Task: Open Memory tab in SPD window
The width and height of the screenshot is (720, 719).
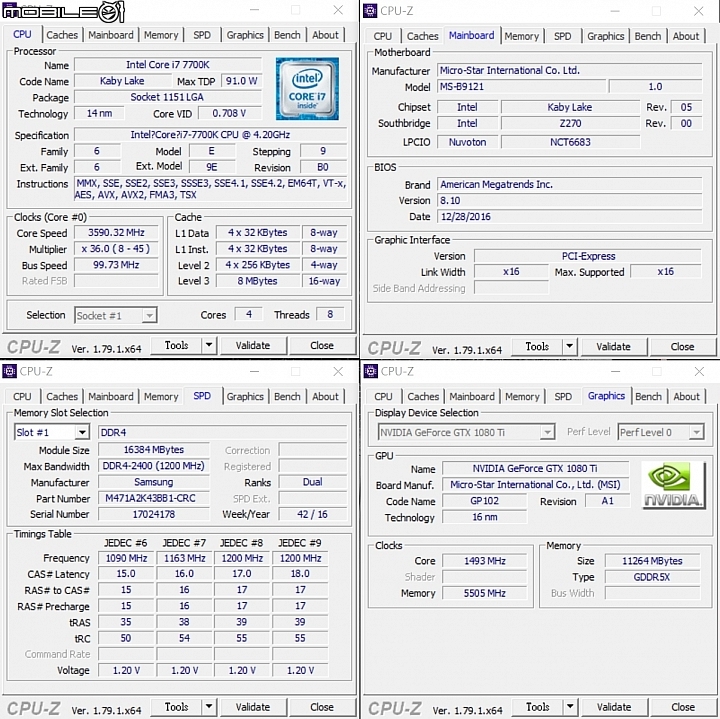Action: (161, 396)
